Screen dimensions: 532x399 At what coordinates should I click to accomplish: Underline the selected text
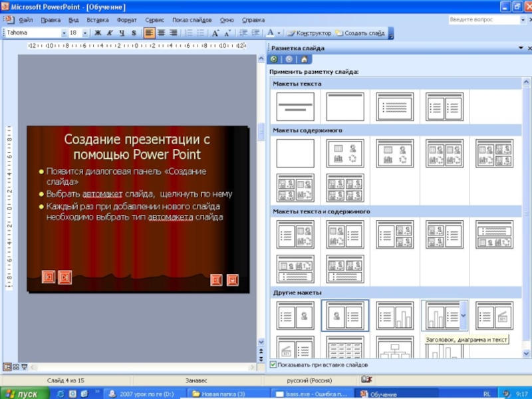coord(122,33)
